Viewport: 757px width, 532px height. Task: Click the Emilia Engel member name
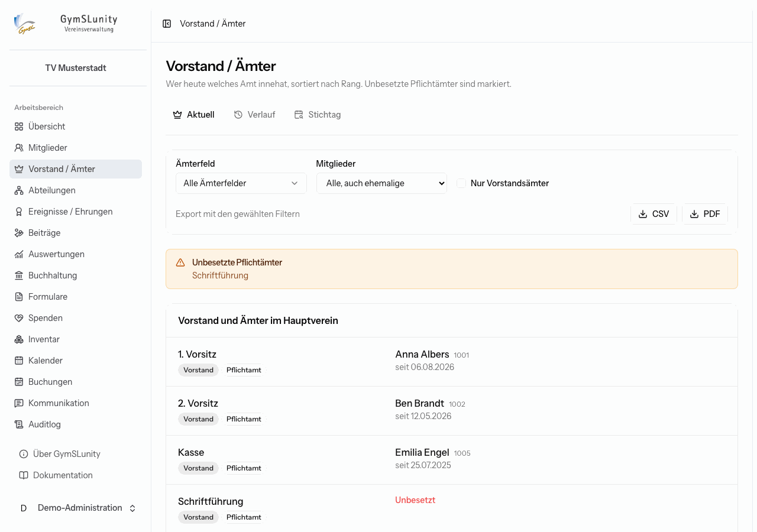tap(422, 453)
